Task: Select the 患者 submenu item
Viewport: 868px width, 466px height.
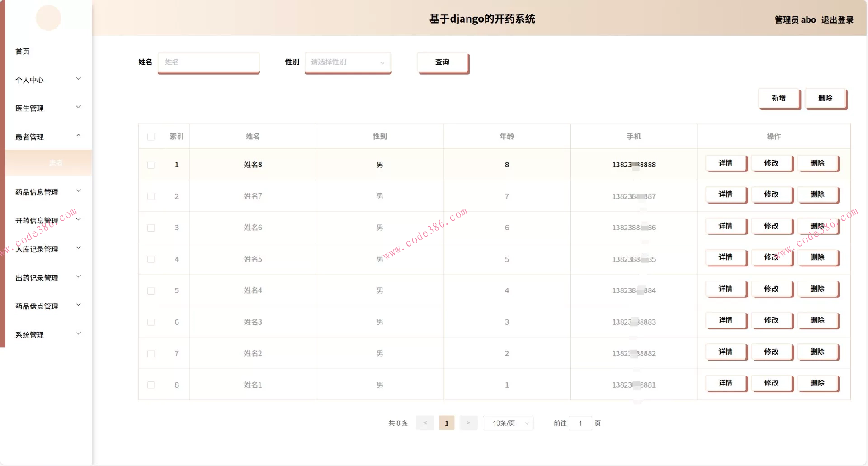Action: point(56,163)
